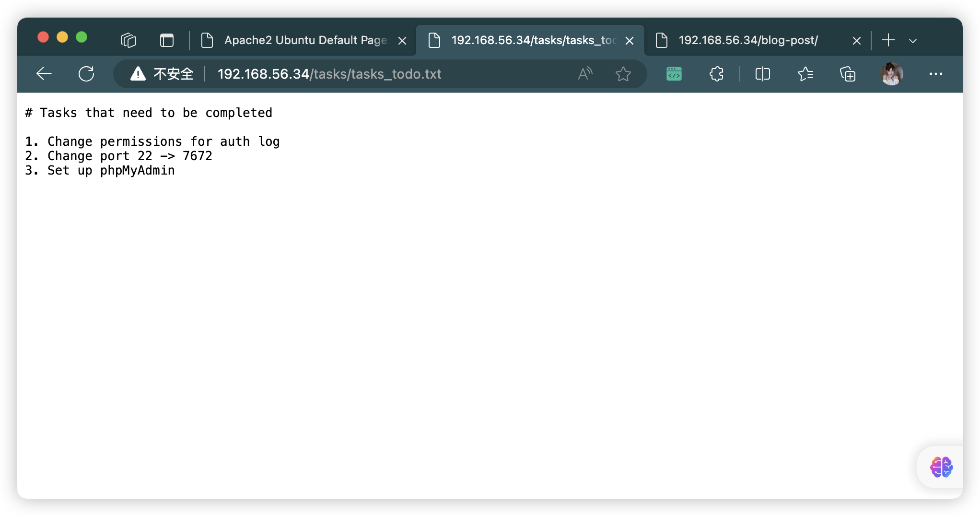This screenshot has height=516, width=980.
Task: Close the window with red button
Action: point(43,37)
